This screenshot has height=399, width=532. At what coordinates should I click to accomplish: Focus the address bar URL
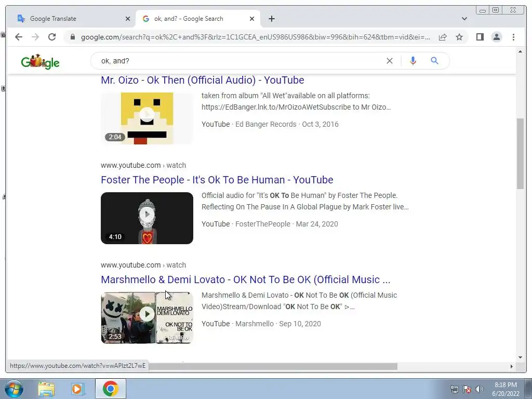255,37
